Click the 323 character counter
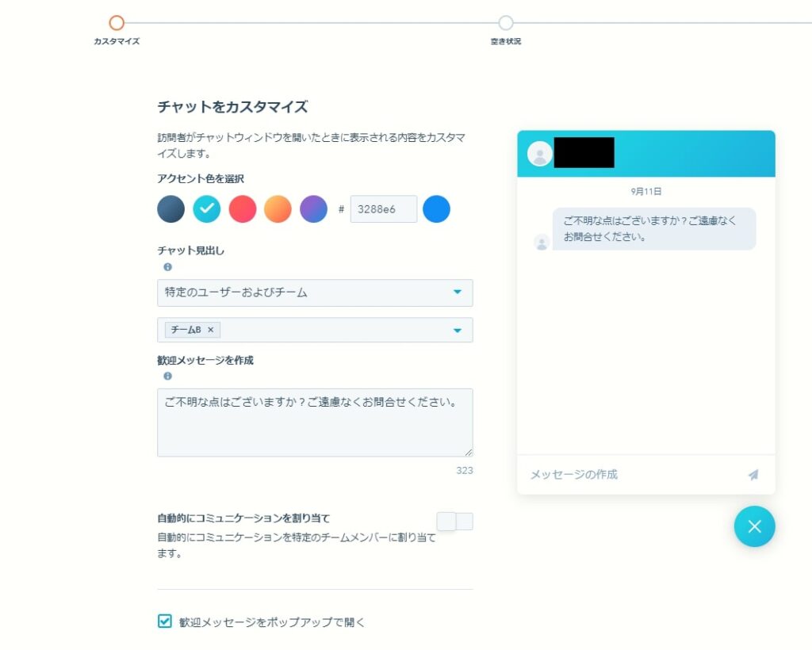 pos(465,470)
